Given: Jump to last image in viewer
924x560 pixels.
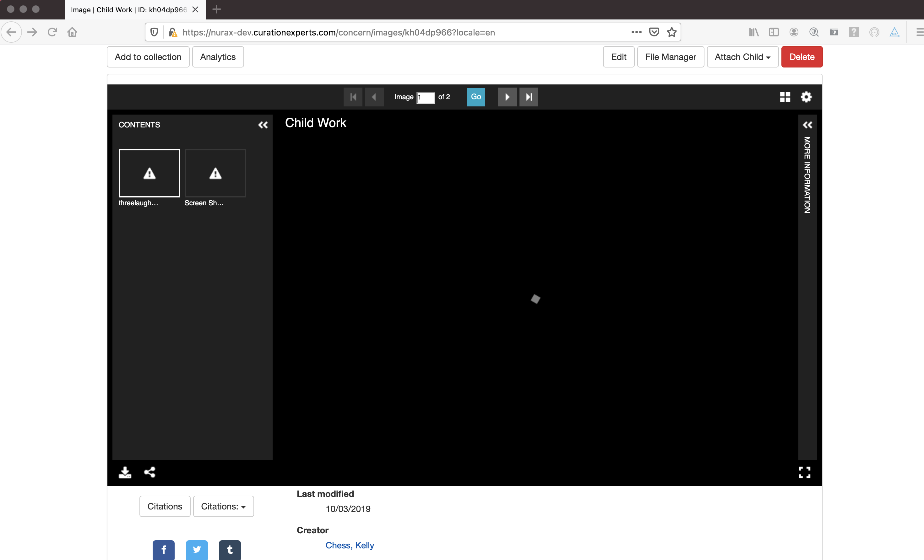Looking at the screenshot, I should pos(529,97).
